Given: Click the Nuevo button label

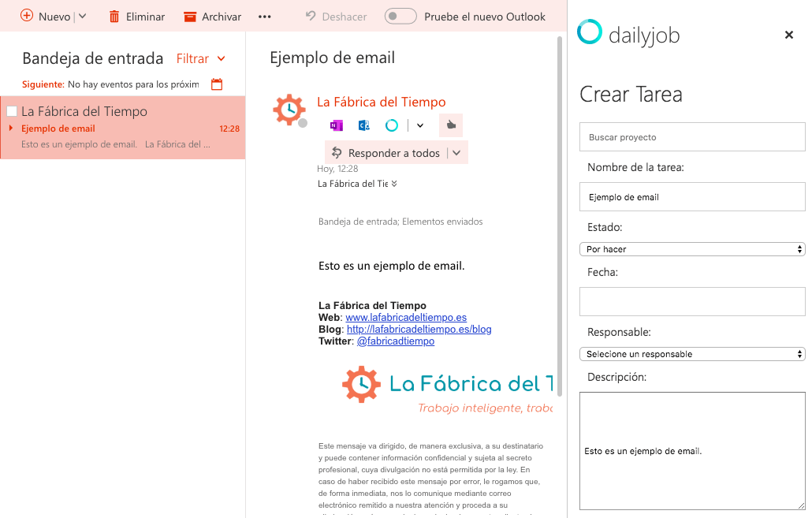Looking at the screenshot, I should (54, 17).
